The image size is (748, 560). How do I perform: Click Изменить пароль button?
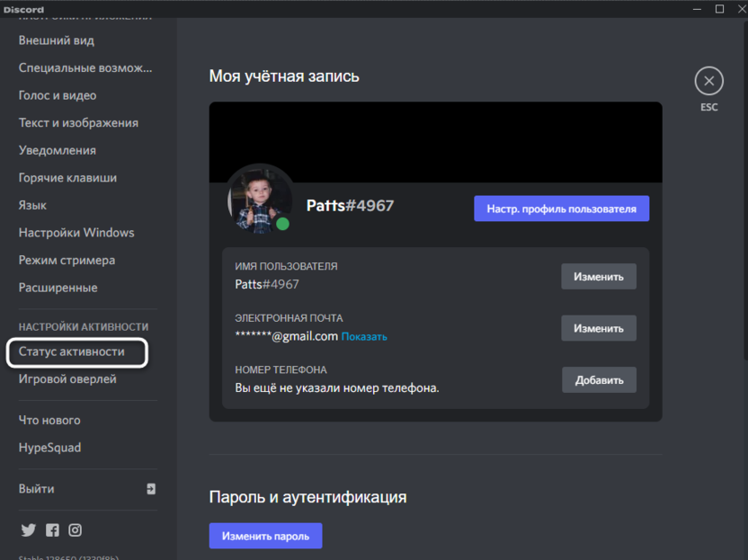pyautogui.click(x=265, y=536)
